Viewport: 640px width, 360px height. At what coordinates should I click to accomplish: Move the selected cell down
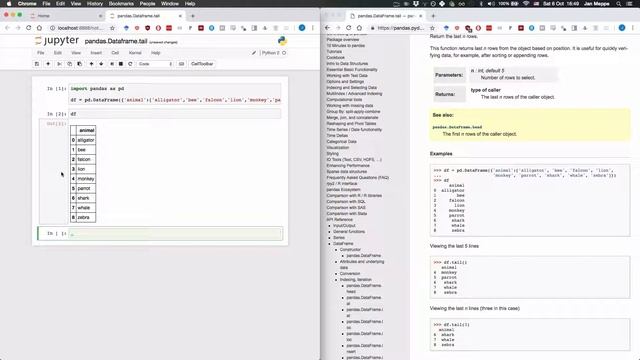(101, 64)
